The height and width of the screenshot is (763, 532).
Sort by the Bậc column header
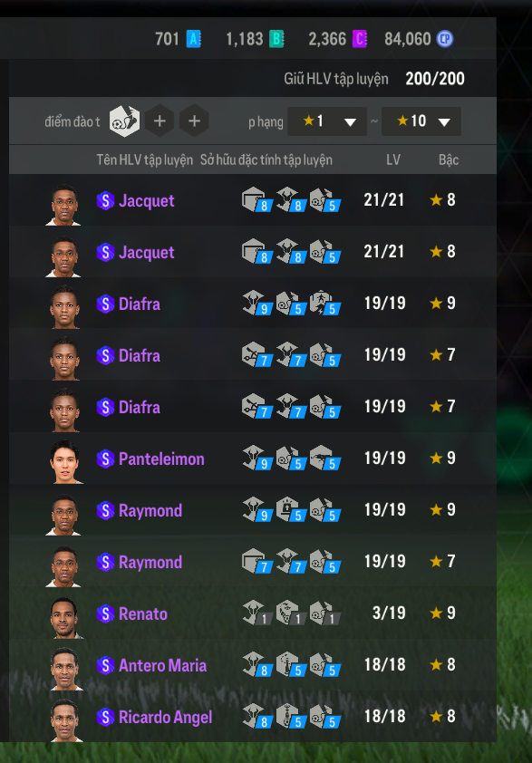pyautogui.click(x=449, y=159)
